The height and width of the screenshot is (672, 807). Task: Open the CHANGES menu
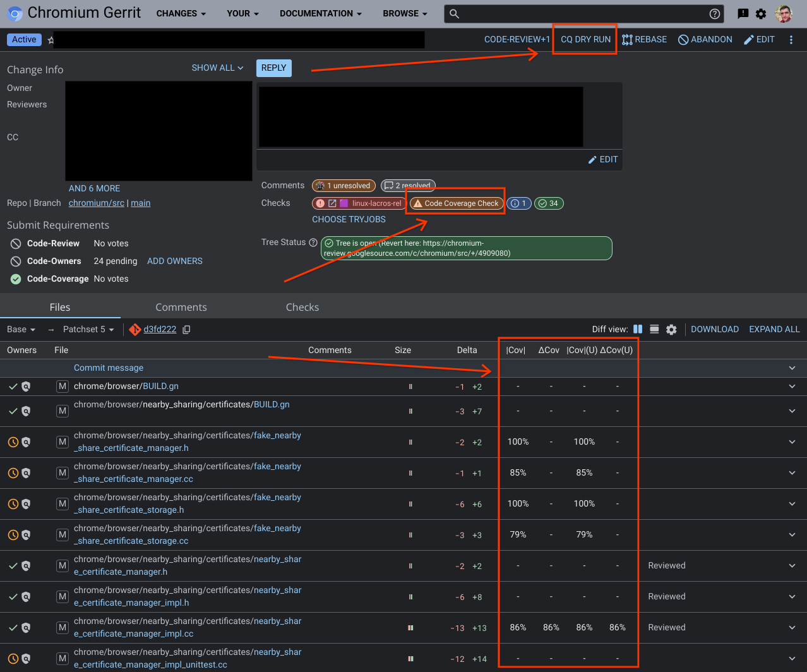(181, 13)
